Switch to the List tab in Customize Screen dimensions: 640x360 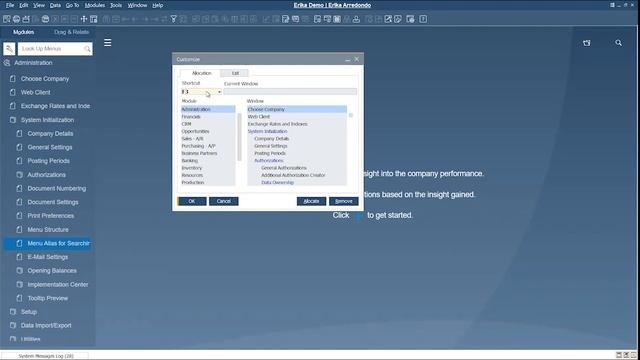click(x=235, y=73)
